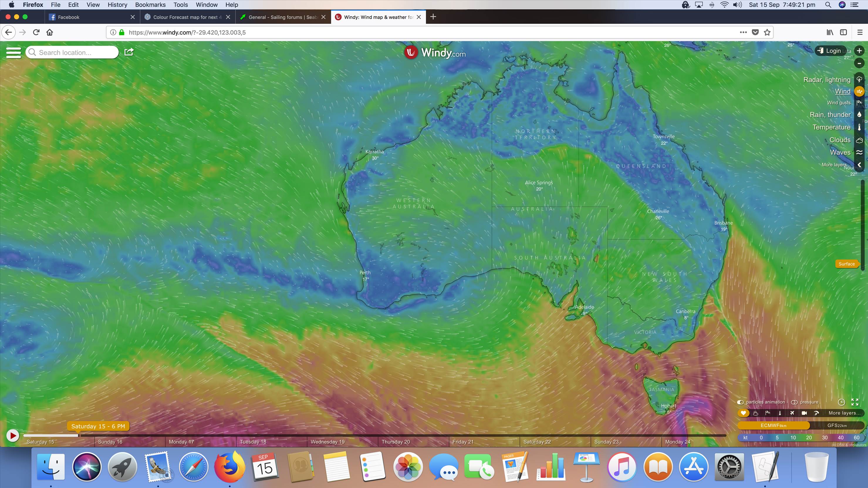
Task: Show webcams via the camera icon
Action: click(x=804, y=413)
